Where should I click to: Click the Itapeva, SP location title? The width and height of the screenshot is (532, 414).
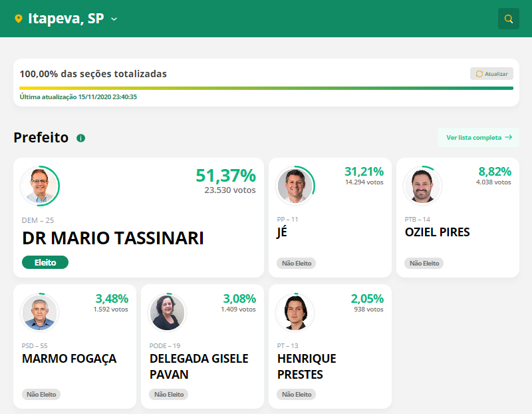(x=66, y=19)
